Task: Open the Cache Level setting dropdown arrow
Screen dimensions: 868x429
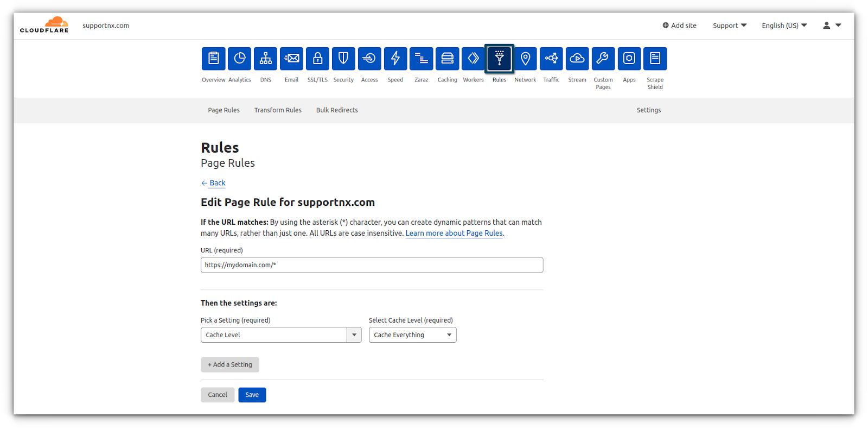Action: 354,335
